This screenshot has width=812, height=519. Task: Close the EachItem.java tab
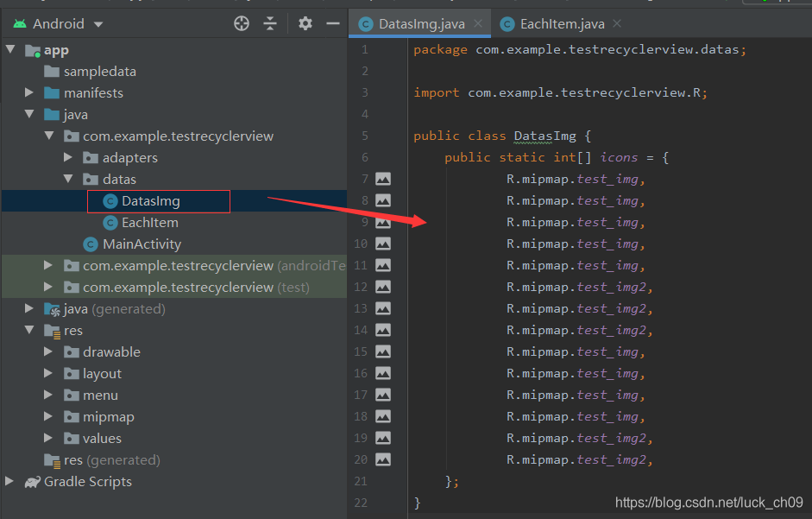click(x=617, y=23)
